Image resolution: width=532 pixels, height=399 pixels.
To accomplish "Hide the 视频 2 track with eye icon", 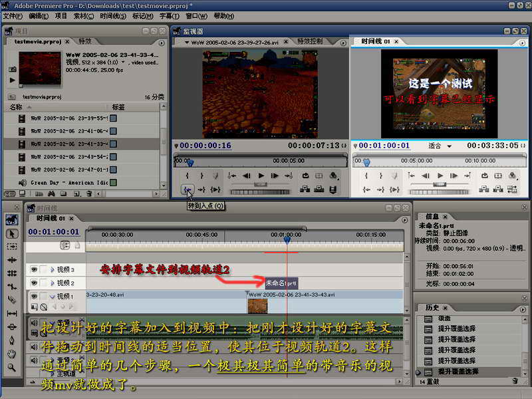I will coord(34,283).
